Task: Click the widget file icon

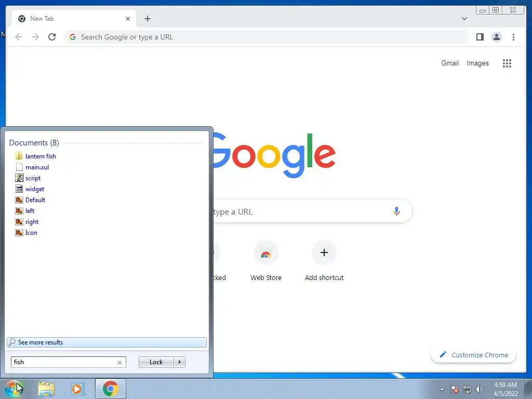Action: click(x=19, y=189)
